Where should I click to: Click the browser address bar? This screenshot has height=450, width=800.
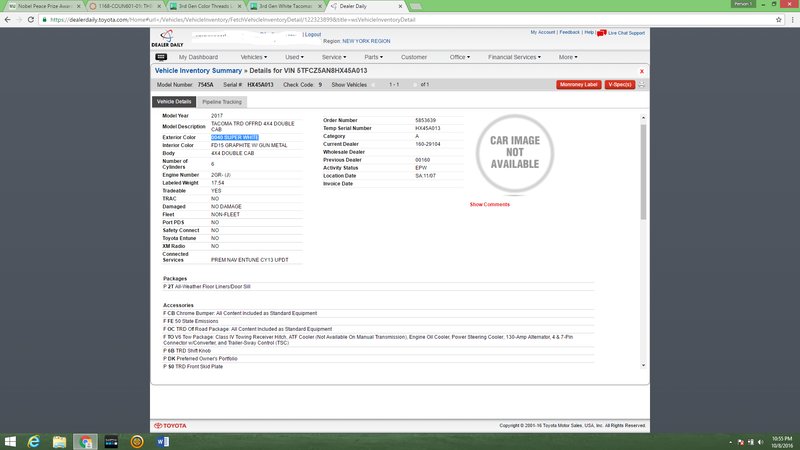point(408,19)
